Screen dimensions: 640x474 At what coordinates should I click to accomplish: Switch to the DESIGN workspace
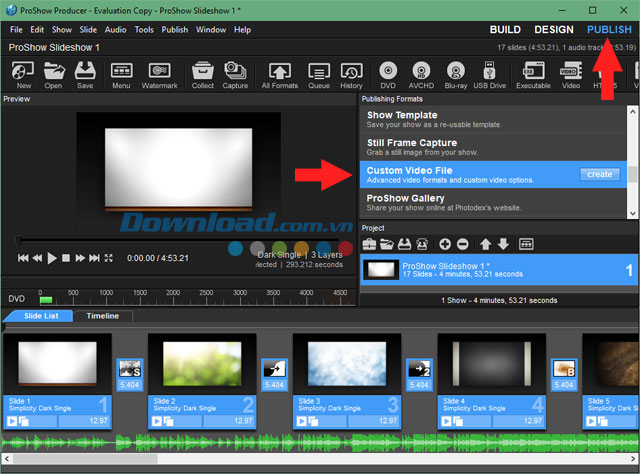click(x=554, y=30)
